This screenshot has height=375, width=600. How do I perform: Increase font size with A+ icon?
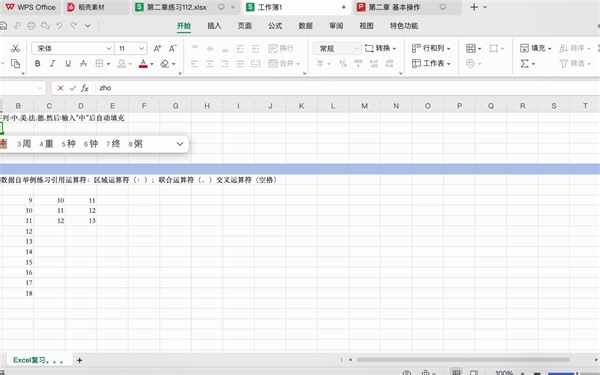tap(157, 48)
